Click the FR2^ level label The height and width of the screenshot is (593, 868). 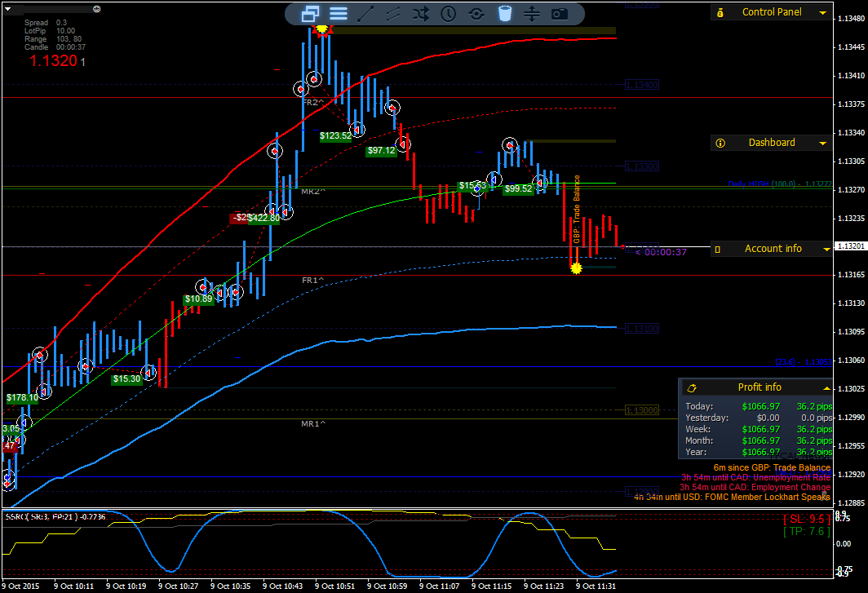point(313,103)
